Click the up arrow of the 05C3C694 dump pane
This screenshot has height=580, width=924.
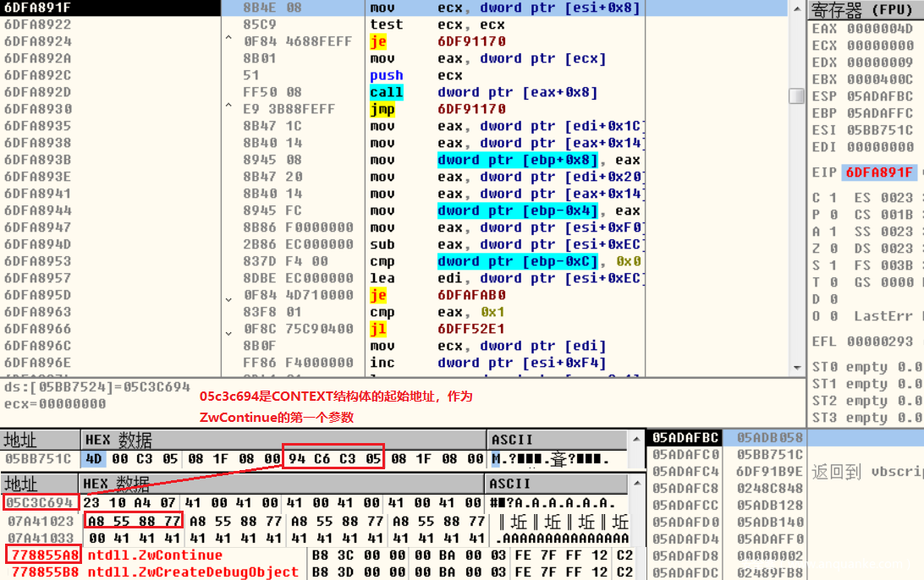(x=637, y=484)
